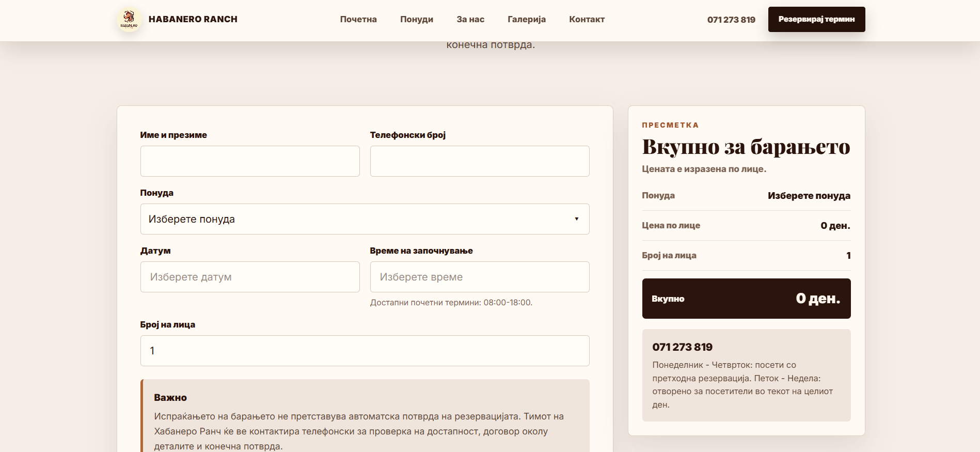Click the Број на лица summary row label
980x452 pixels.
click(x=669, y=256)
